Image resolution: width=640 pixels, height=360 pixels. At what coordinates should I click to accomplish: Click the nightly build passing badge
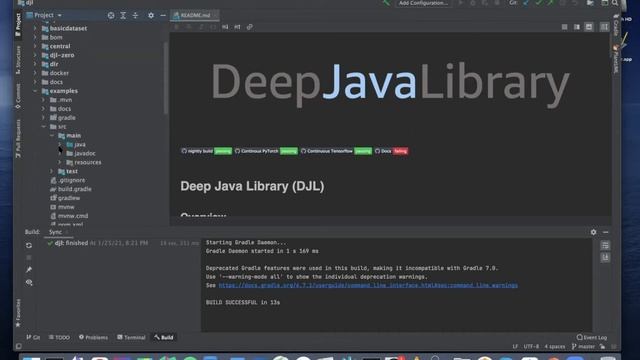pyautogui.click(x=206, y=151)
